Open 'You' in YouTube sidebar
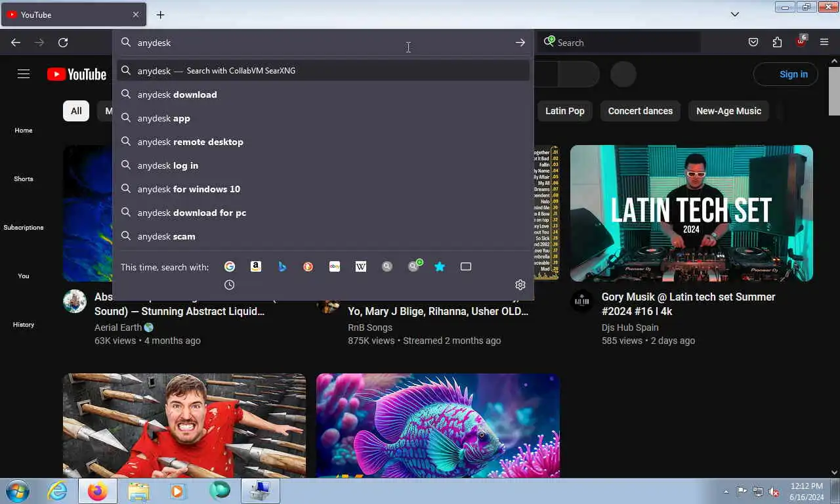 coord(24,276)
